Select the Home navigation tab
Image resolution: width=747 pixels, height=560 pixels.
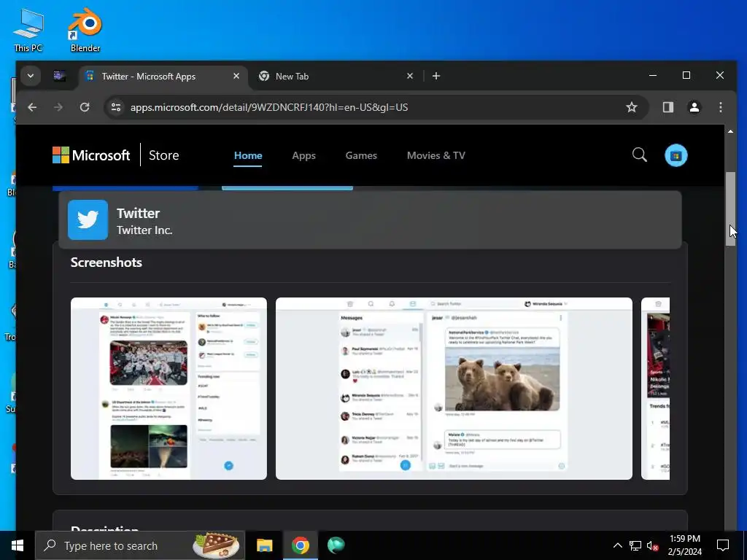(x=248, y=156)
